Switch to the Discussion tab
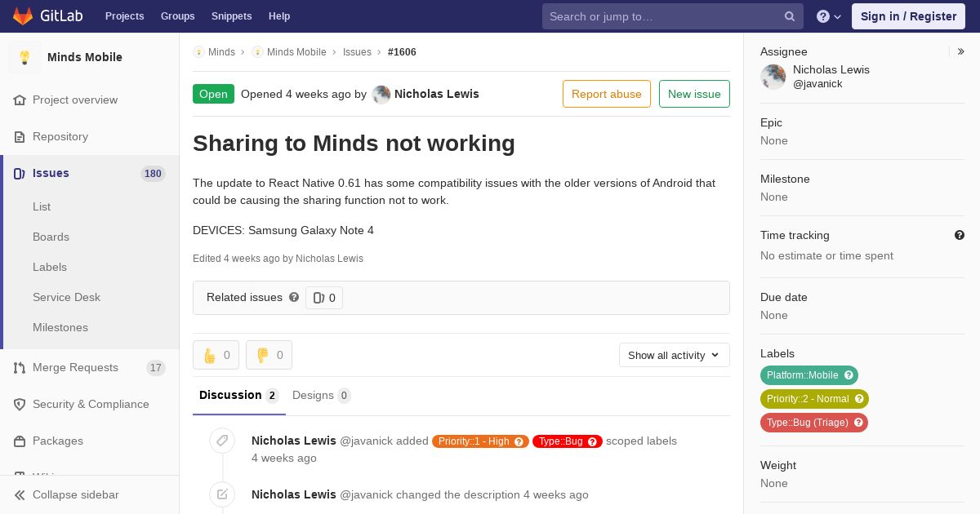The width and height of the screenshot is (980, 514). point(238,396)
